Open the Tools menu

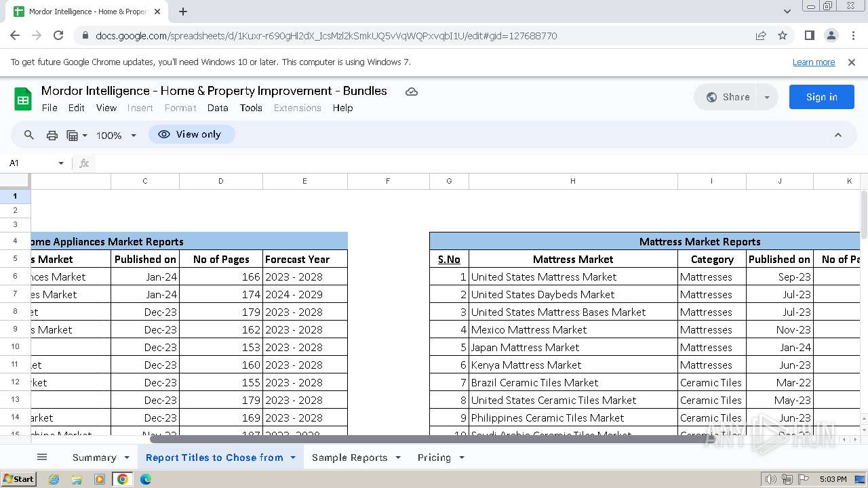251,108
